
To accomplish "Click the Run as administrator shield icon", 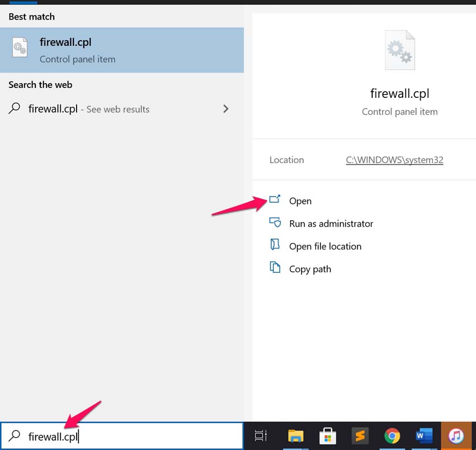I will point(275,222).
